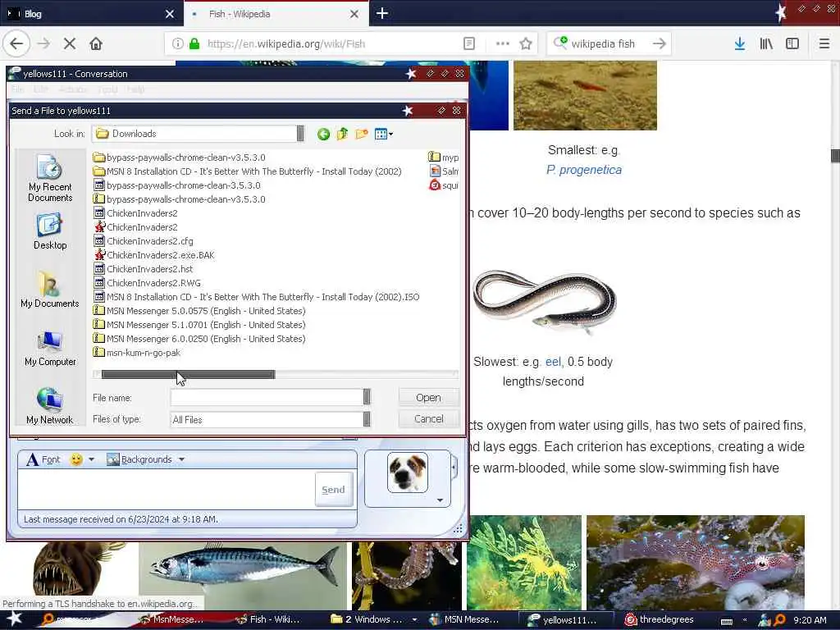Expand the File name dropdown arrow
The image size is (840, 630).
coord(367,397)
